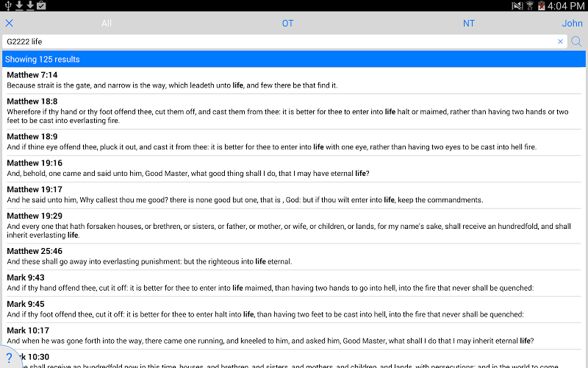This screenshot has width=588, height=368.
Task: Tap the Wi-Fi status icon
Action: pos(530,6)
